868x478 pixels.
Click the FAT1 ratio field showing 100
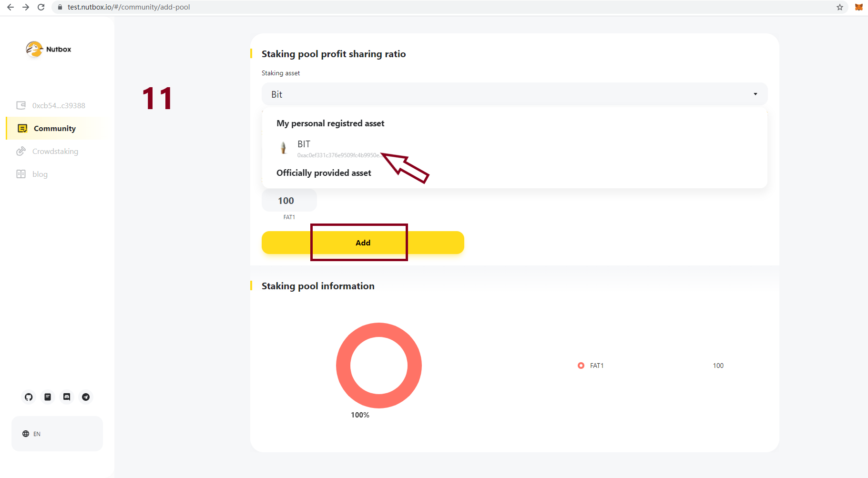[x=289, y=201]
